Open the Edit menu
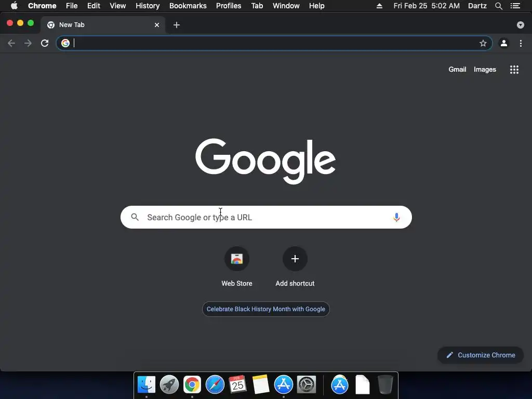Viewport: 532px width, 399px height. pos(94,6)
